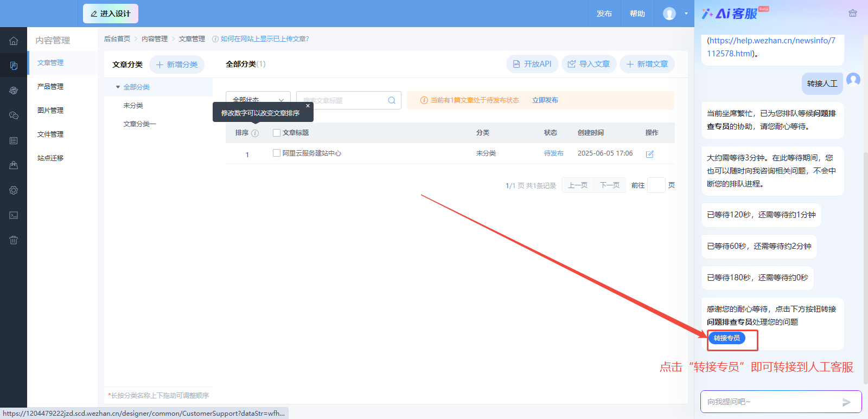Click the edit icon for 阿里云服务建站中心
868x419 pixels.
(650, 154)
